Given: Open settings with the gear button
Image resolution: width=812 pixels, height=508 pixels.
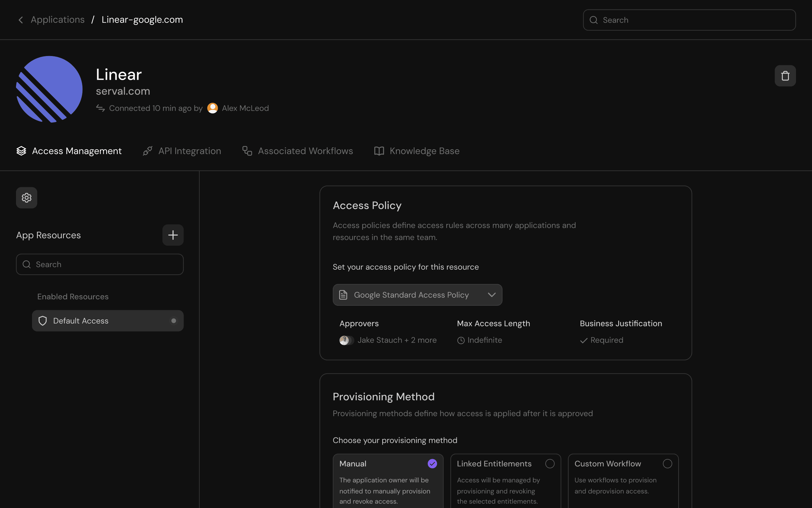Looking at the screenshot, I should coord(26,198).
